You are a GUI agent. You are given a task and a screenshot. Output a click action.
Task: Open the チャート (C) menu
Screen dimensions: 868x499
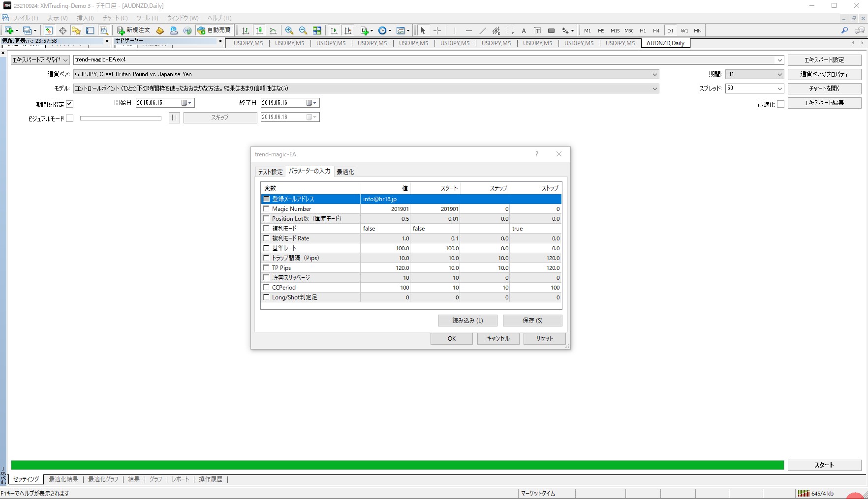click(x=115, y=18)
